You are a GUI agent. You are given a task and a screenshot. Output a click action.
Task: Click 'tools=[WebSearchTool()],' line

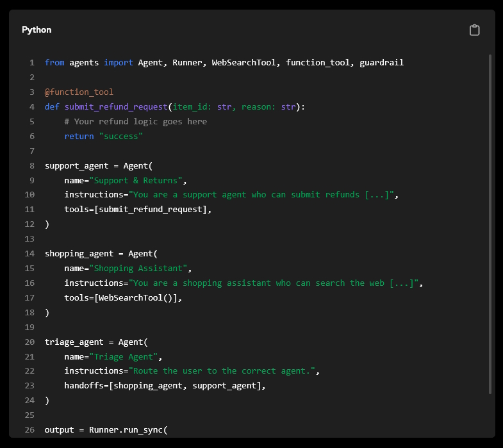(x=123, y=298)
